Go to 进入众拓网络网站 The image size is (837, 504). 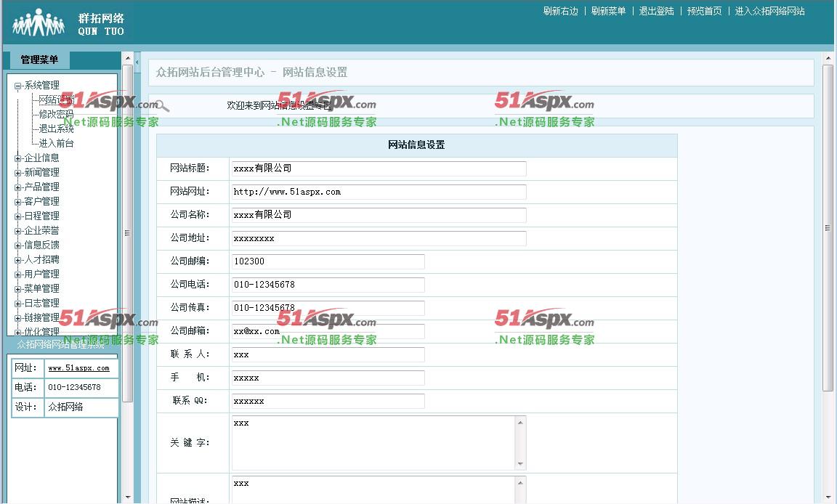click(769, 11)
